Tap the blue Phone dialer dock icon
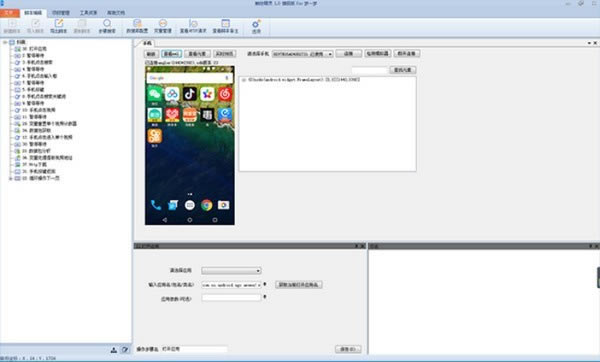The image size is (600, 362). (x=156, y=205)
